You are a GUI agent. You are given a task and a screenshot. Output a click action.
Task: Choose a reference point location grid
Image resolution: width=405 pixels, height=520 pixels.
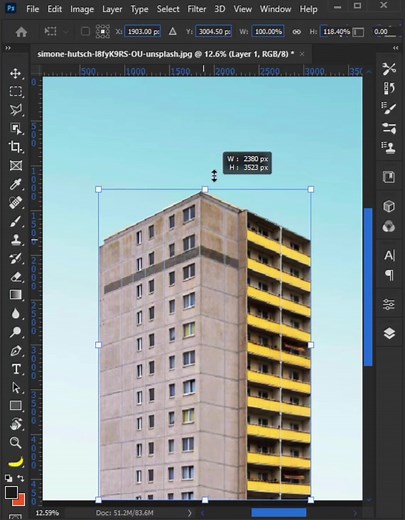pos(103,32)
